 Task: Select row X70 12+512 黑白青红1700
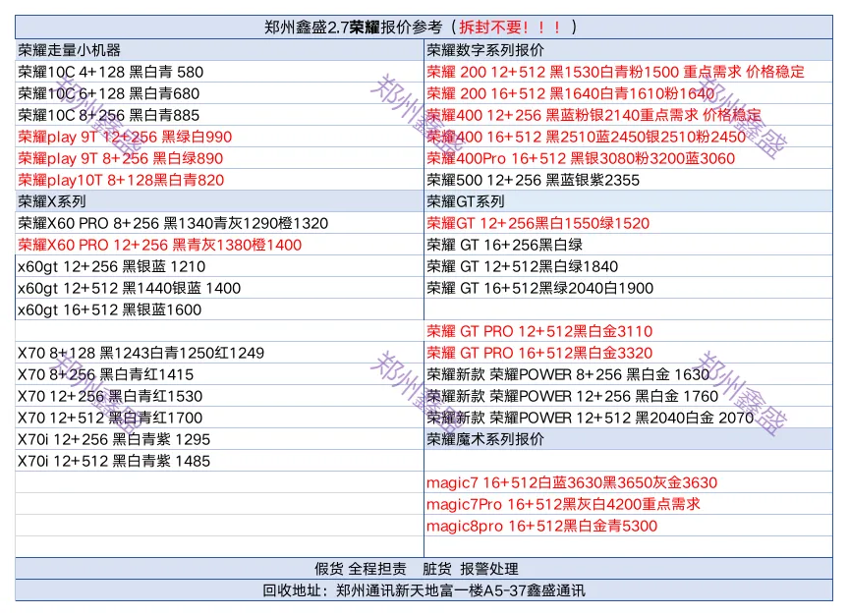(219, 418)
